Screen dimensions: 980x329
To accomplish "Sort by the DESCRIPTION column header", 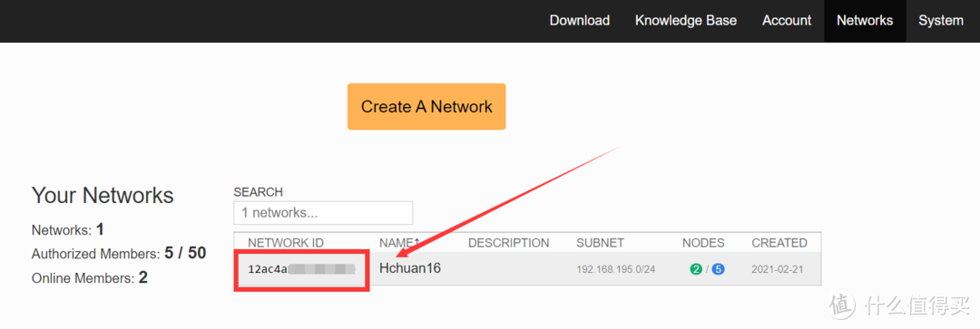I will (x=508, y=243).
